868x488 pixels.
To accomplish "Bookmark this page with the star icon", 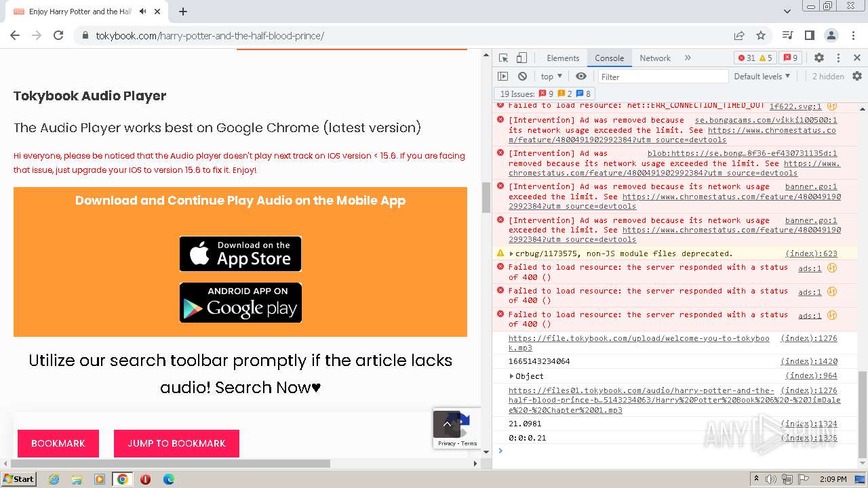I will coord(761,35).
